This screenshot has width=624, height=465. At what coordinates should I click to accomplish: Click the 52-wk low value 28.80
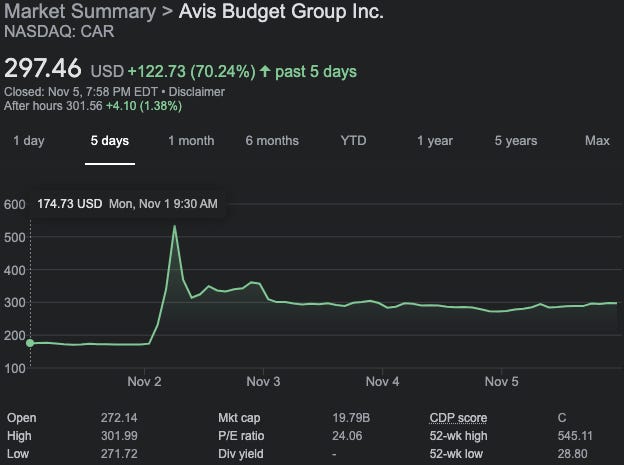pyautogui.click(x=572, y=453)
